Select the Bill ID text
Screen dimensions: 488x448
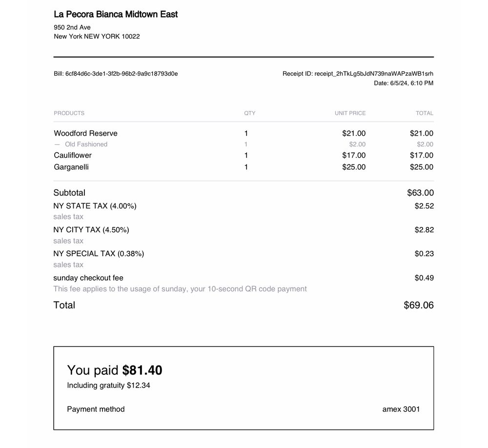click(116, 74)
